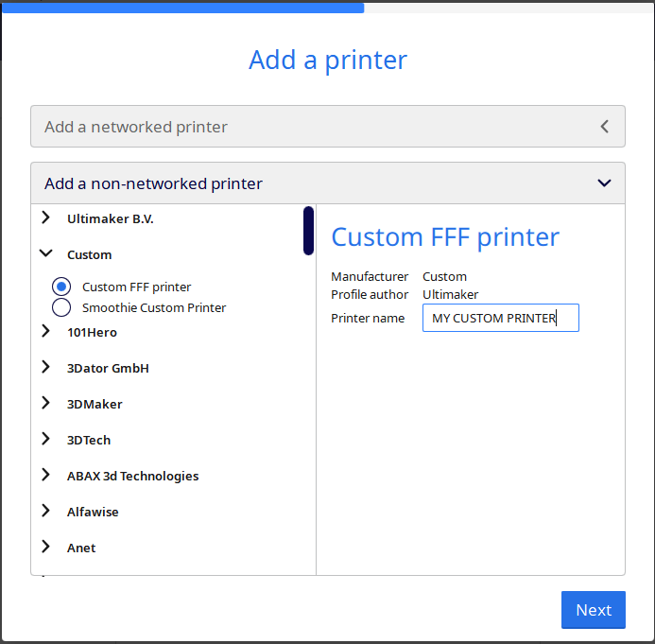Click the Printer name input field
Viewport: 655px width, 644px height.
[x=500, y=318]
